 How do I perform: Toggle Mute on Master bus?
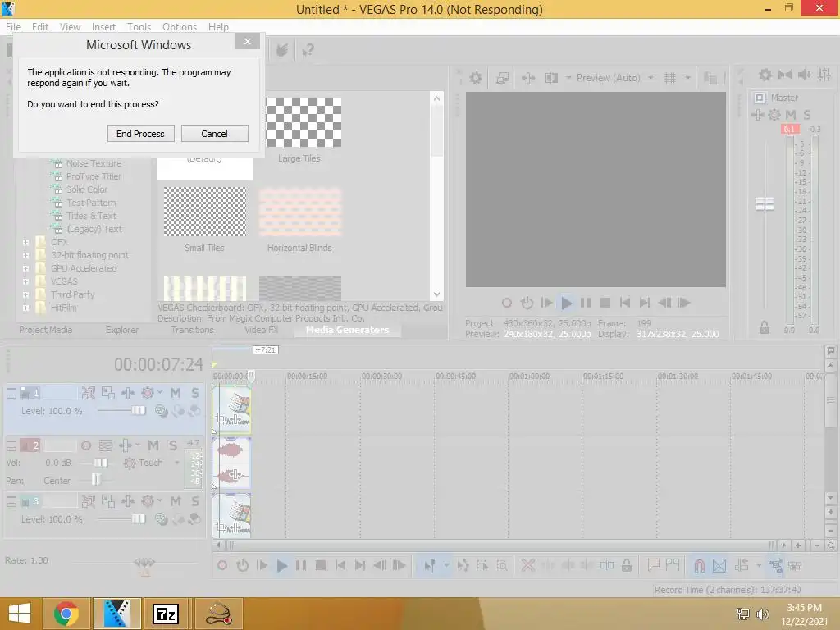pyautogui.click(x=791, y=115)
